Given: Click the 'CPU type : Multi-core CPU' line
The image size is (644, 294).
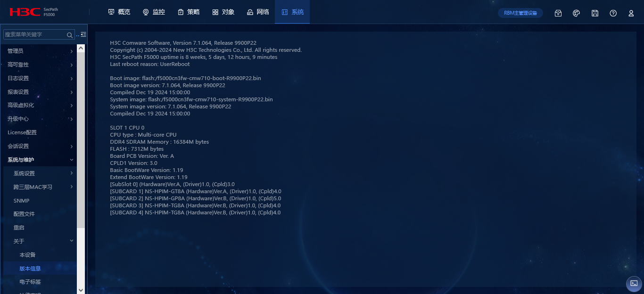Looking at the screenshot, I should [143, 135].
